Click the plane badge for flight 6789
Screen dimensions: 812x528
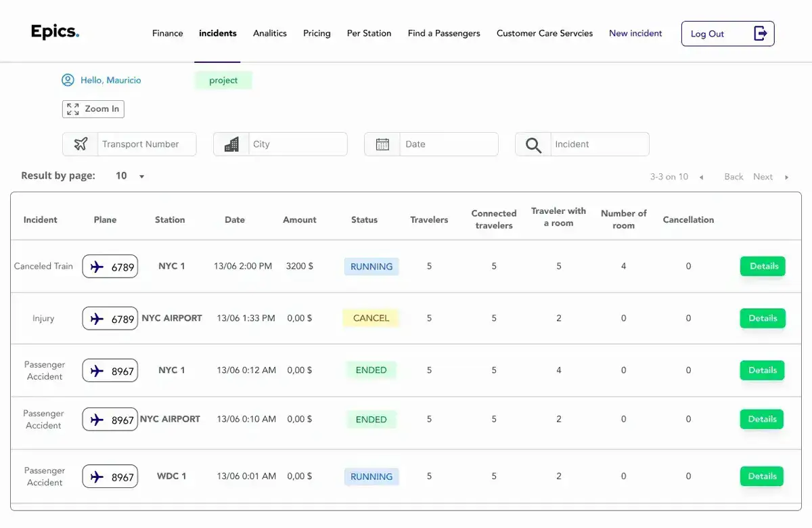click(x=110, y=266)
